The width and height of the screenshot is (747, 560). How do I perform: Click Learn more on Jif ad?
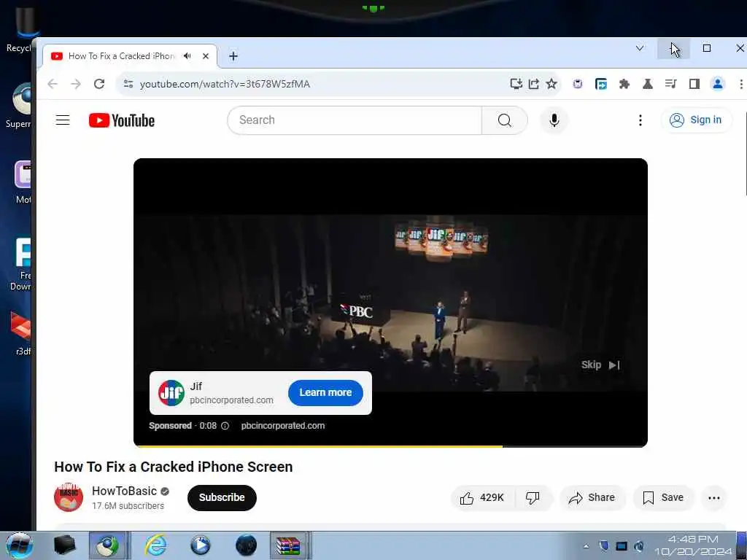coord(325,393)
